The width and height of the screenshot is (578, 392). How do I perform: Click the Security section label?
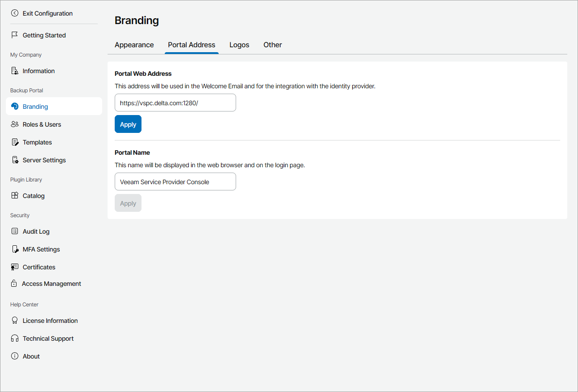point(20,215)
